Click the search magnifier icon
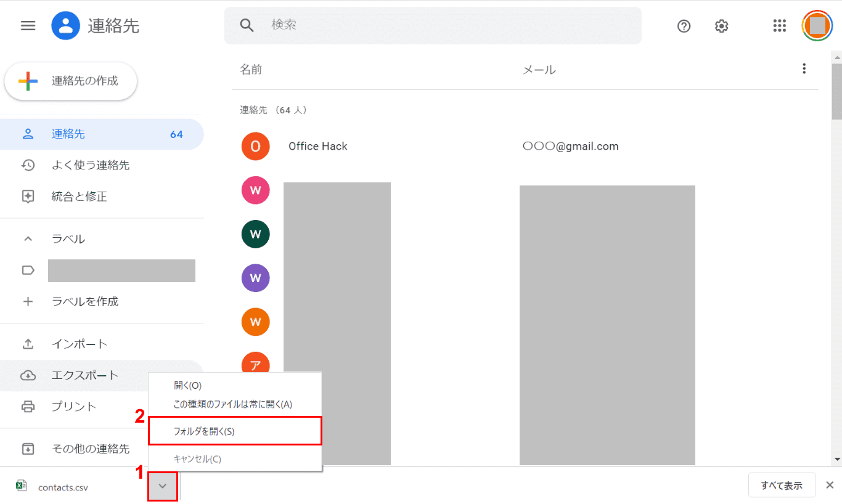Screen dimensions: 842x504 coord(247,25)
